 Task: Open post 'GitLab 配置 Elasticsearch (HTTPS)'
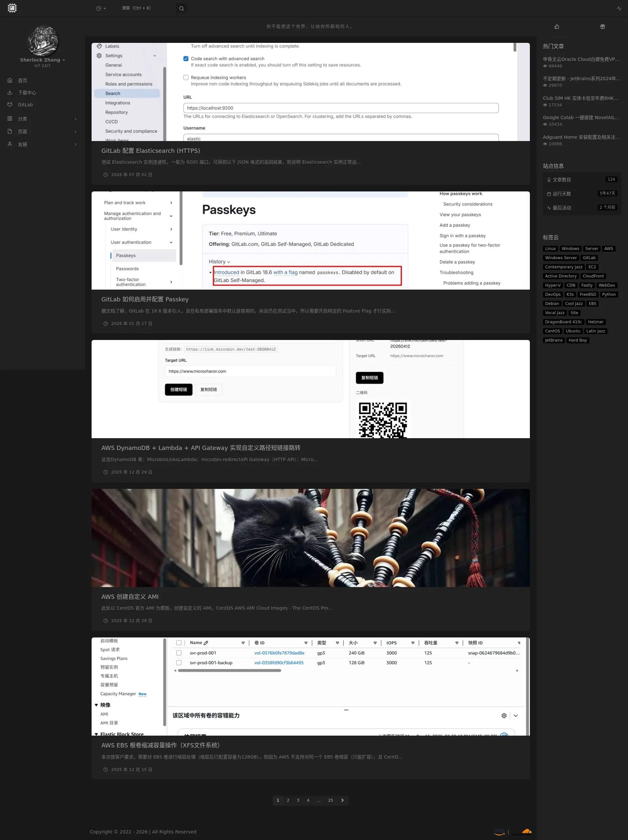tap(151, 151)
